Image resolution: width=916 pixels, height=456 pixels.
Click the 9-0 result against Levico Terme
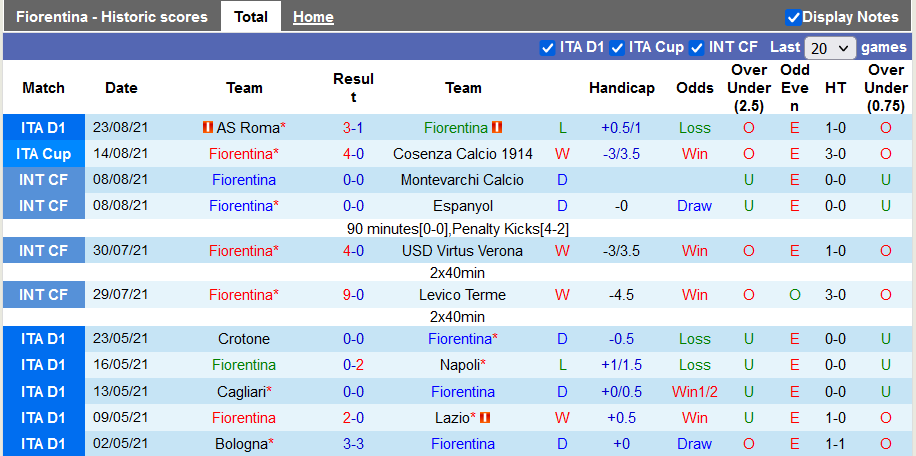(353, 295)
